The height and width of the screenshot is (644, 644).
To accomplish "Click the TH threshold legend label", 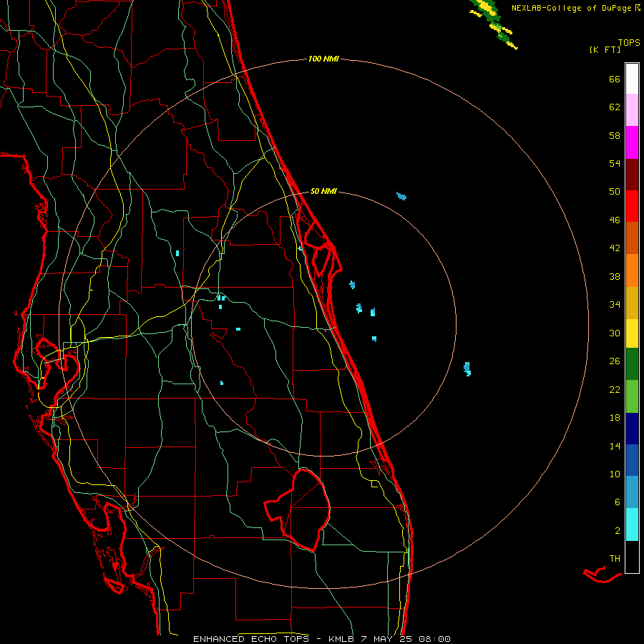I will pos(615,559).
